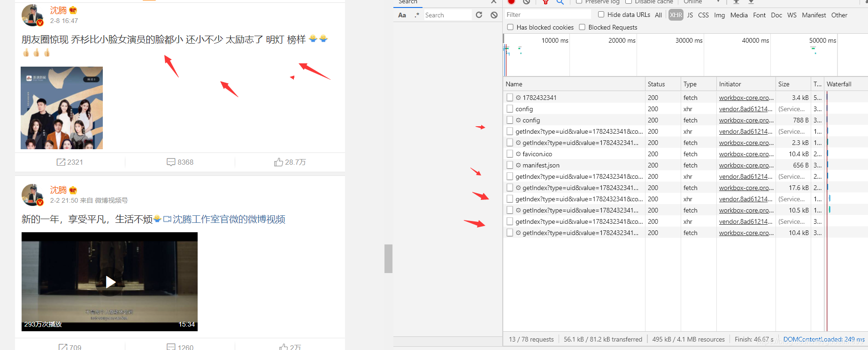This screenshot has width=868, height=350.
Task: Open the workbox-core initiator link in 1782432341 row
Action: [746, 98]
